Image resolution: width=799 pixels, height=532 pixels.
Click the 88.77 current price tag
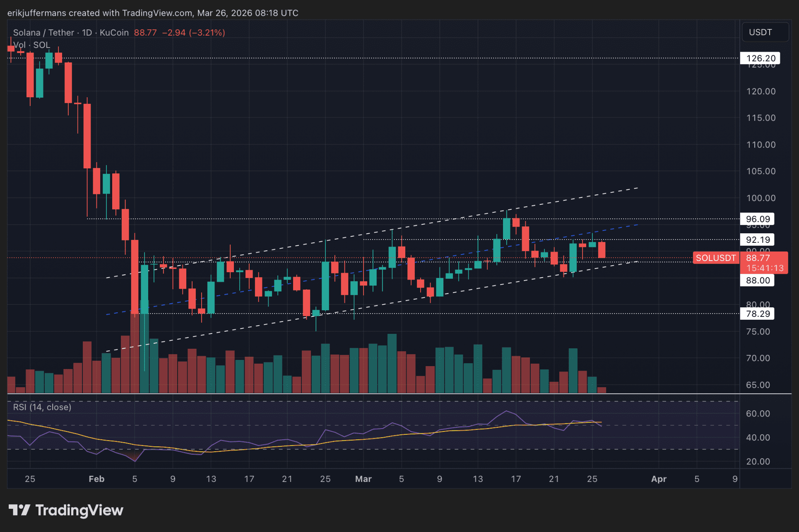click(x=758, y=258)
